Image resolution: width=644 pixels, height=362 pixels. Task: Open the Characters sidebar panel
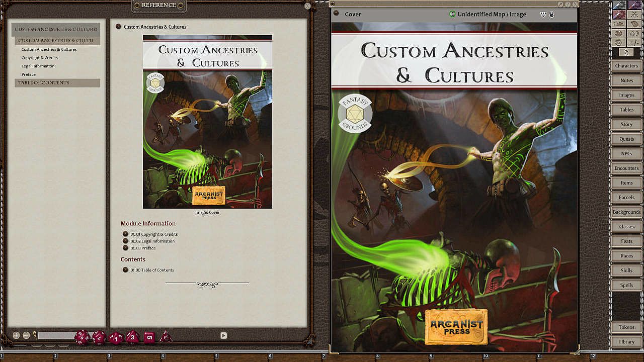click(x=626, y=66)
